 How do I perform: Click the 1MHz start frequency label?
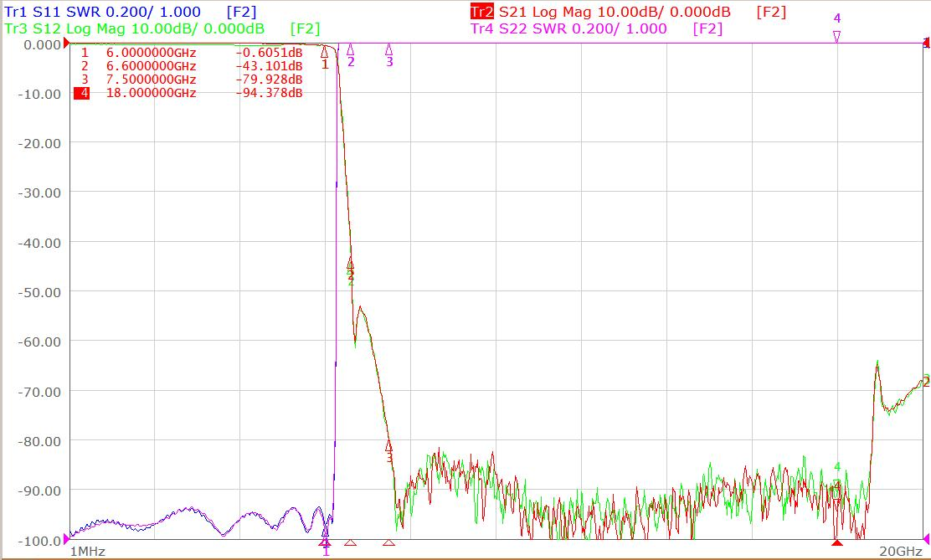[x=87, y=552]
